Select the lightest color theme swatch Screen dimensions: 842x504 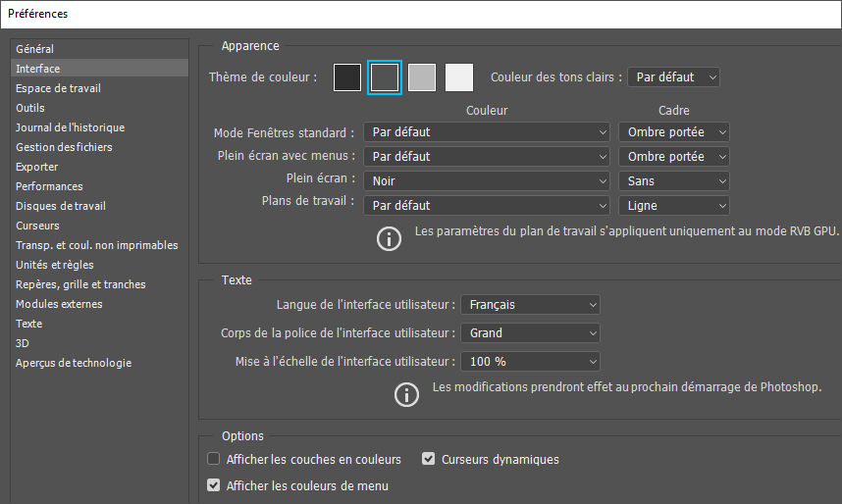pos(459,77)
